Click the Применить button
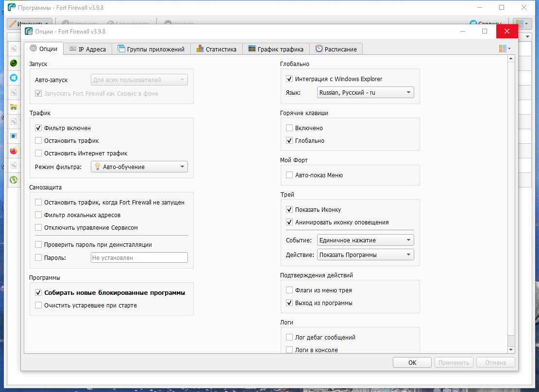The height and width of the screenshot is (392, 539). point(454,362)
